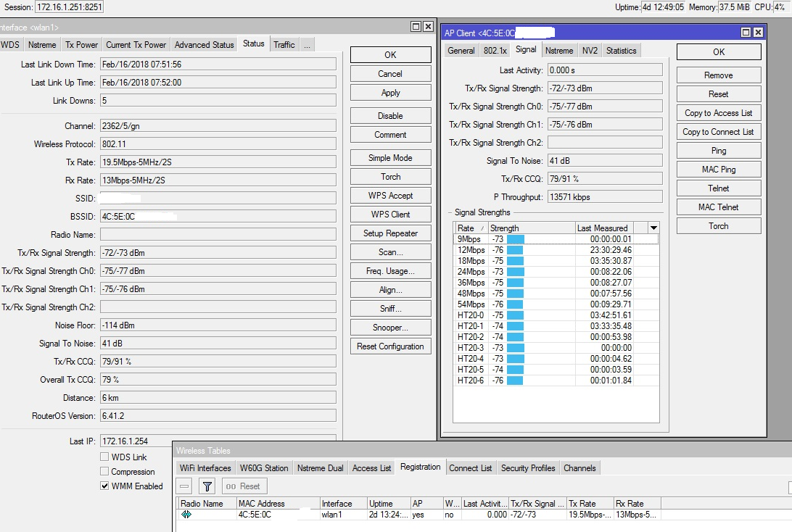Image resolution: width=792 pixels, height=532 pixels.
Task: Click the Copy to Access List button
Action: point(718,113)
